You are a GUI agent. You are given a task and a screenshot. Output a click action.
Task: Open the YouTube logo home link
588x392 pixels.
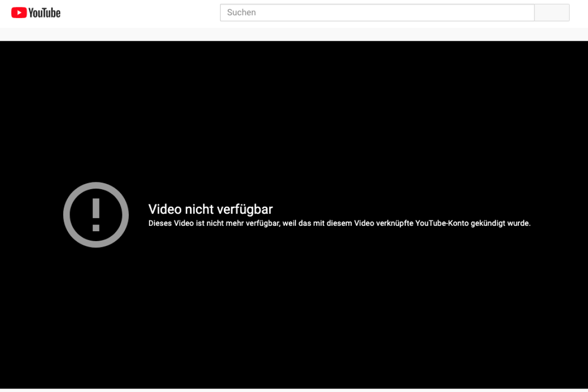[36, 13]
